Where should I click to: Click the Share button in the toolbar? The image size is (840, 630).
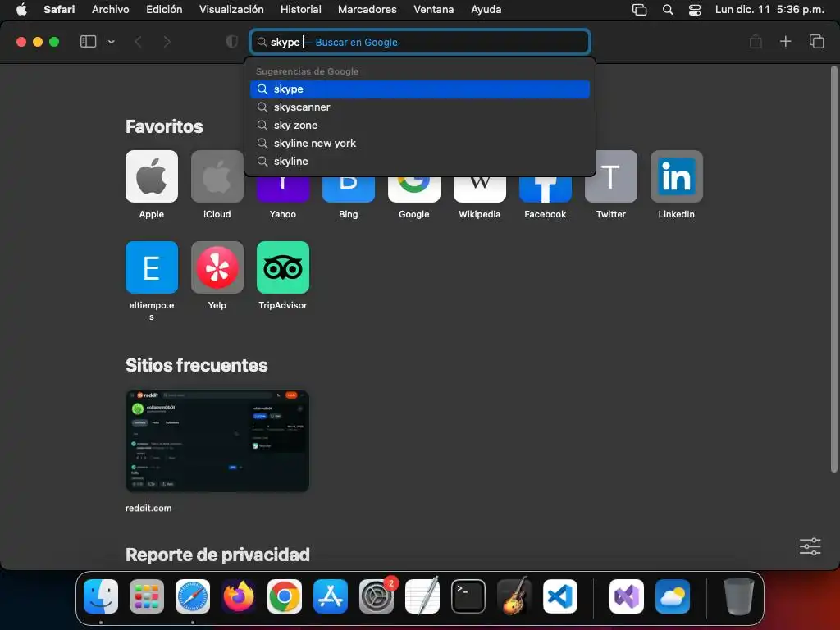[x=756, y=41]
